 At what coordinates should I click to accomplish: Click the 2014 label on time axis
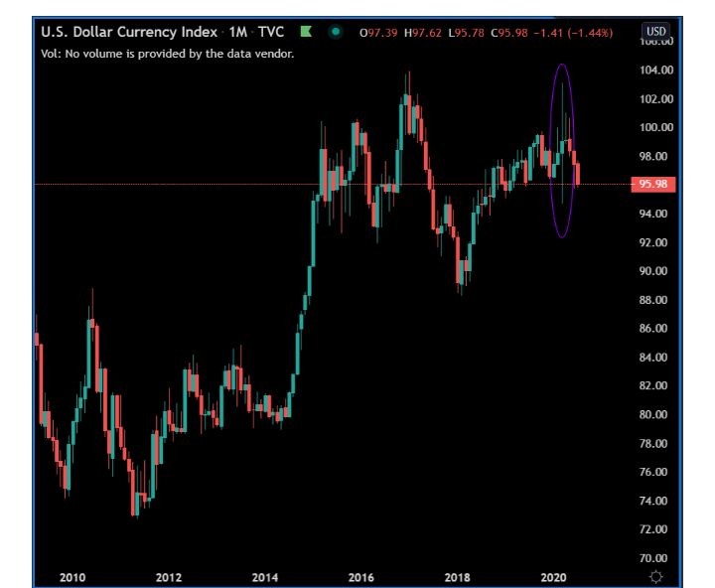click(265, 577)
